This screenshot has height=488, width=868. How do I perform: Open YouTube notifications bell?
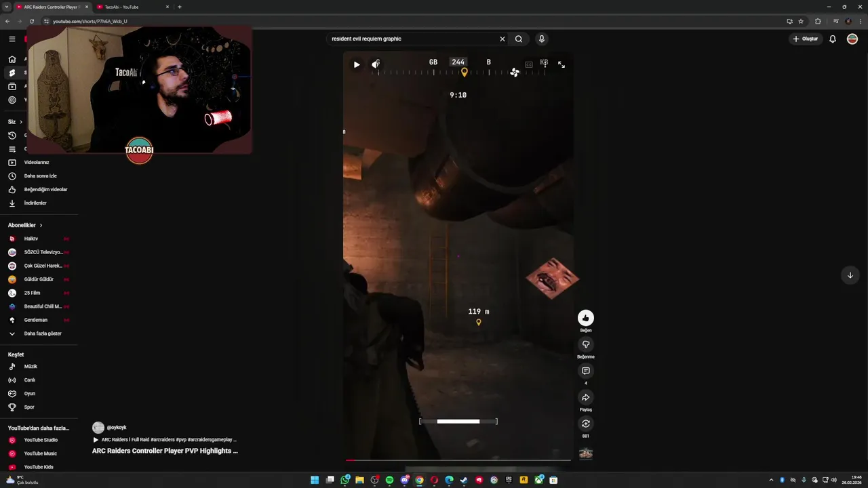833,39
